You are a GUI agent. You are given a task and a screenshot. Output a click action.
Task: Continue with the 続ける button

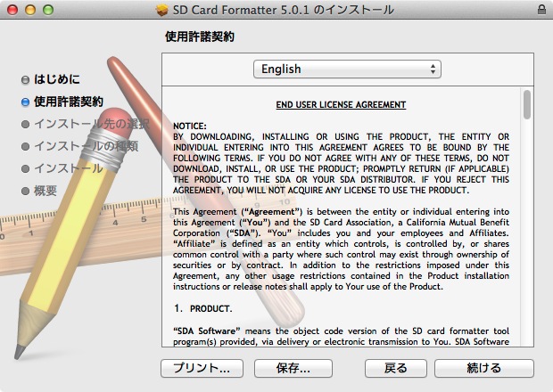[x=484, y=368]
